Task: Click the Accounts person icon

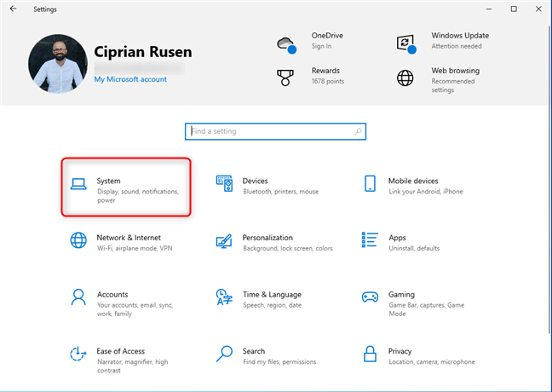Action: [x=78, y=297]
